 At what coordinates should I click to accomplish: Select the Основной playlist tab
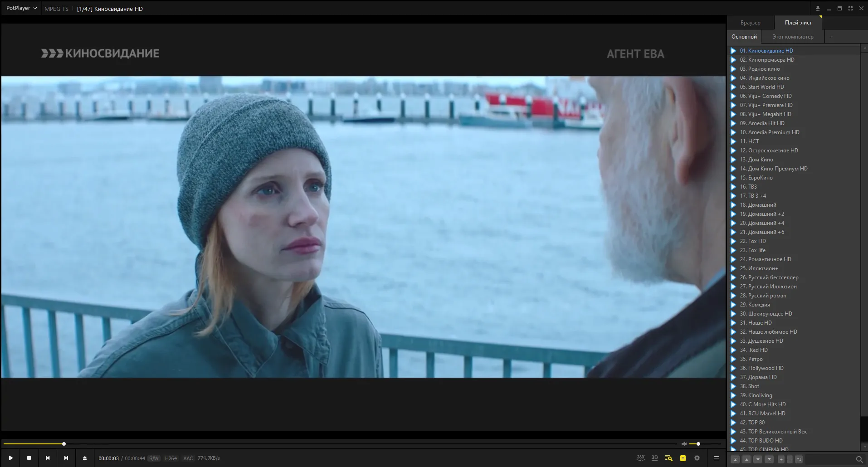[744, 37]
